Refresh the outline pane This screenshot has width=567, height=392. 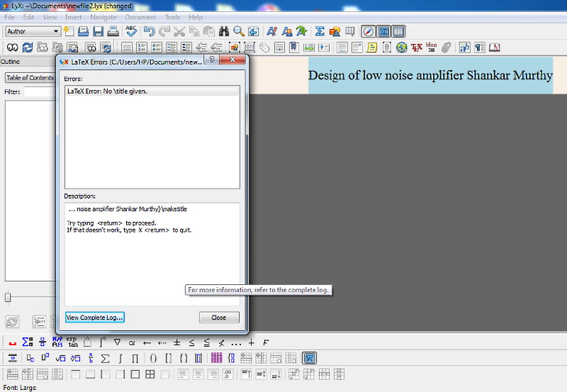12,322
